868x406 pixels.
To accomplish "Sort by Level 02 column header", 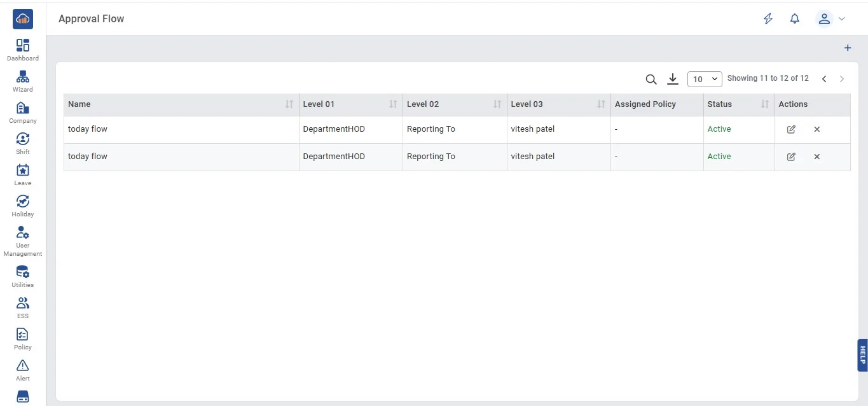I will [x=497, y=104].
